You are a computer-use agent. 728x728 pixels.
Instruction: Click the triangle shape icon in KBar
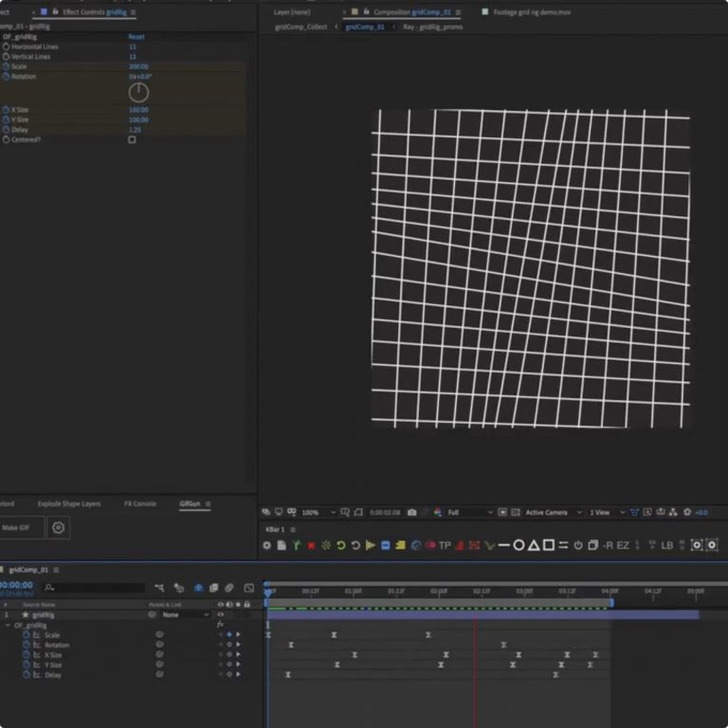pos(534,545)
